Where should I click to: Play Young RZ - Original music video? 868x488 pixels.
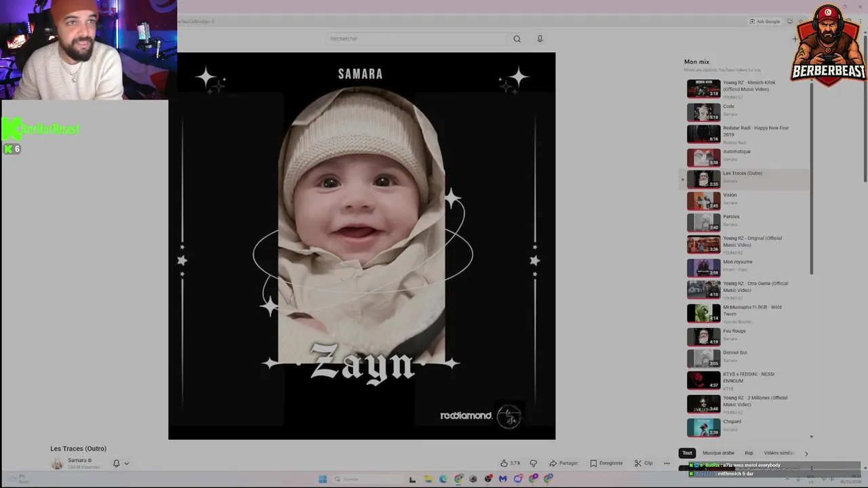click(x=746, y=244)
